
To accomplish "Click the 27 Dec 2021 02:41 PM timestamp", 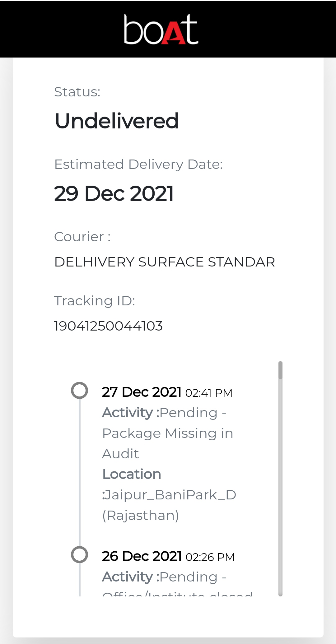I will pos(167,392).
